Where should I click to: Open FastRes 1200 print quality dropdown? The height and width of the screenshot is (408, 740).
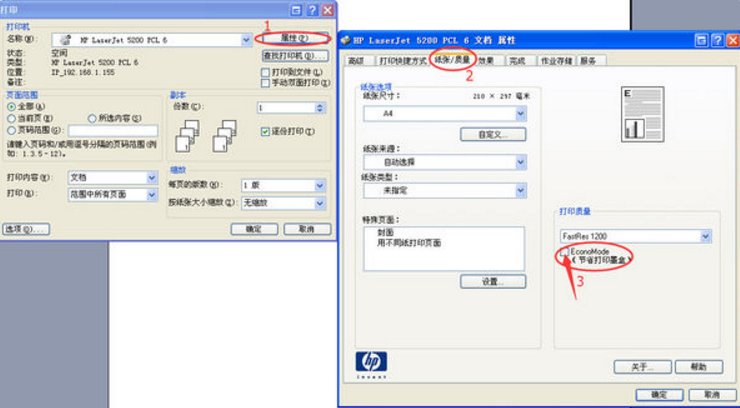coord(635,236)
